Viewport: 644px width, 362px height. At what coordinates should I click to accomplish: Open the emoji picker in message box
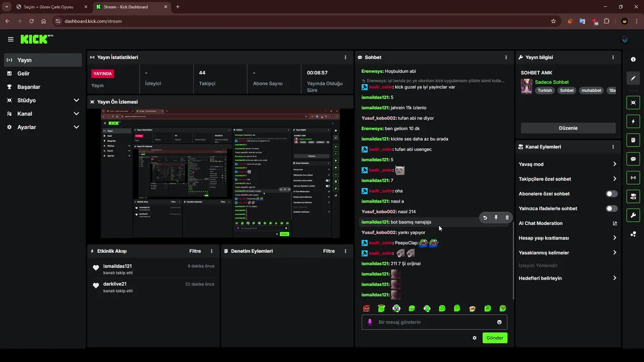500,322
